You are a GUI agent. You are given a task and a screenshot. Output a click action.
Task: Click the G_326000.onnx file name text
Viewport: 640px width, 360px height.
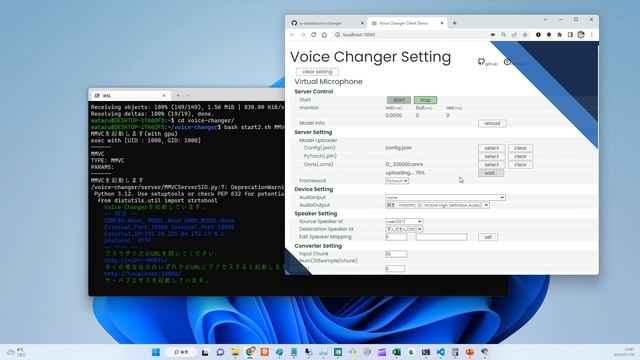404,164
